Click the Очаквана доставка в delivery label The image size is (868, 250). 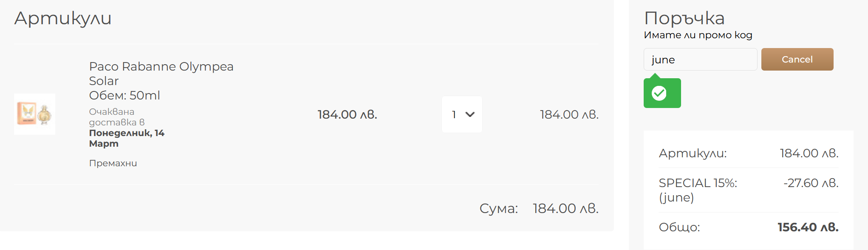pyautogui.click(x=116, y=117)
